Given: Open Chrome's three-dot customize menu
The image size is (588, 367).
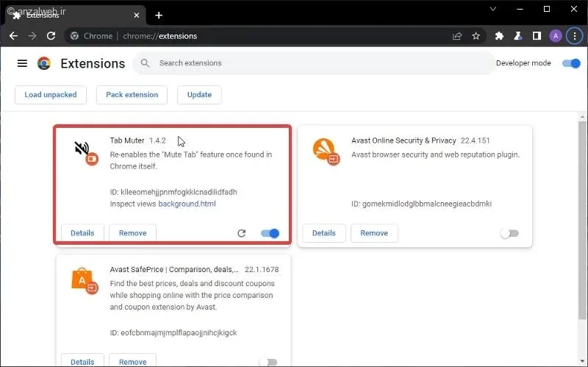Looking at the screenshot, I should click(575, 36).
